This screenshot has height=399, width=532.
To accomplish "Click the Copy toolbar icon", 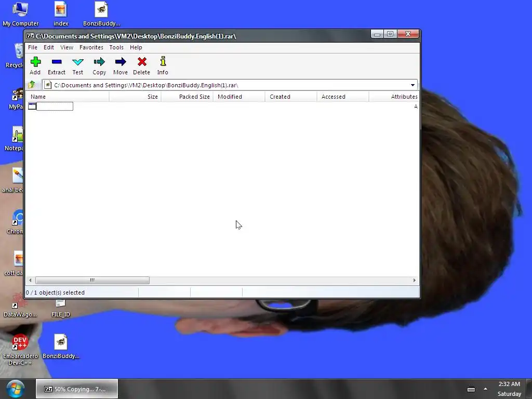I will tap(99, 65).
